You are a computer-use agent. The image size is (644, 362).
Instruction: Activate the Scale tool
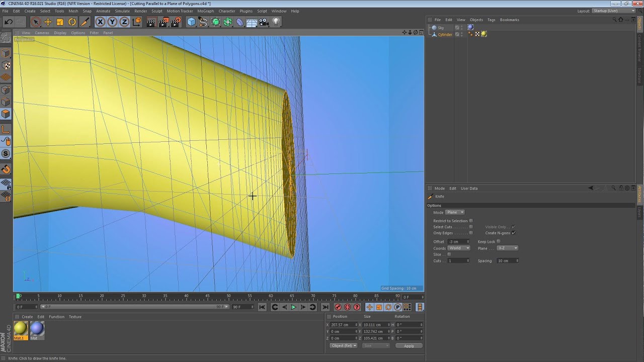pyautogui.click(x=60, y=22)
